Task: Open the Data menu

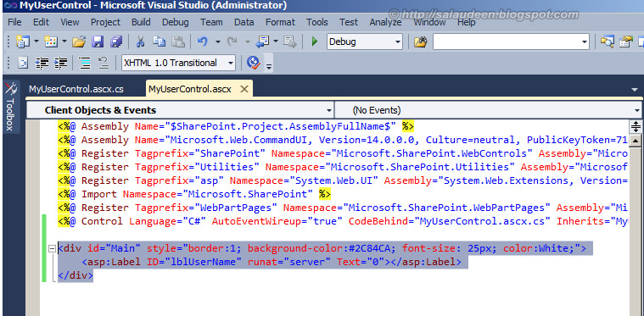Action: [244, 22]
